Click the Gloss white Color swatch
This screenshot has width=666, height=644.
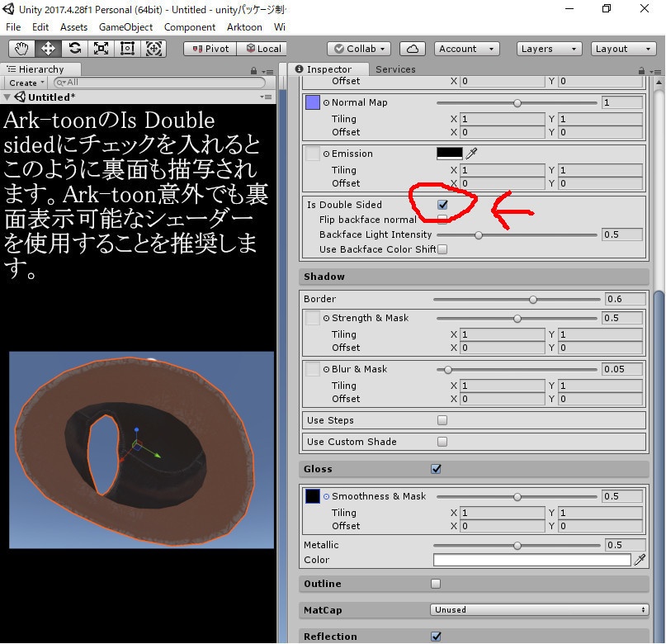(x=531, y=560)
